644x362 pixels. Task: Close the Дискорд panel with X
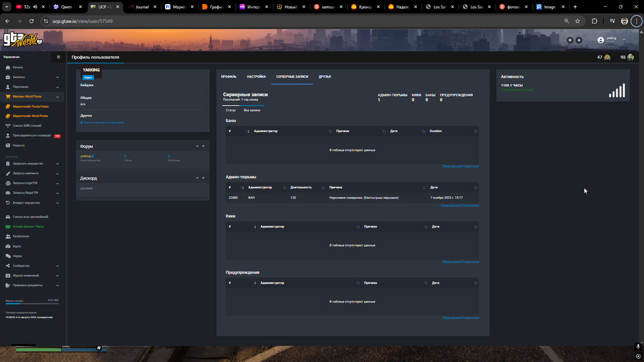pyautogui.click(x=203, y=178)
